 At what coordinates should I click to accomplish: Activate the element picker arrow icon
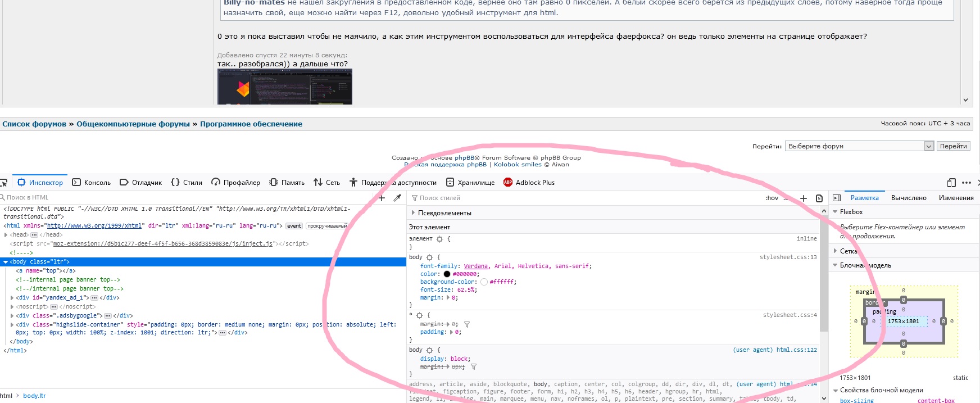pyautogui.click(x=3, y=183)
